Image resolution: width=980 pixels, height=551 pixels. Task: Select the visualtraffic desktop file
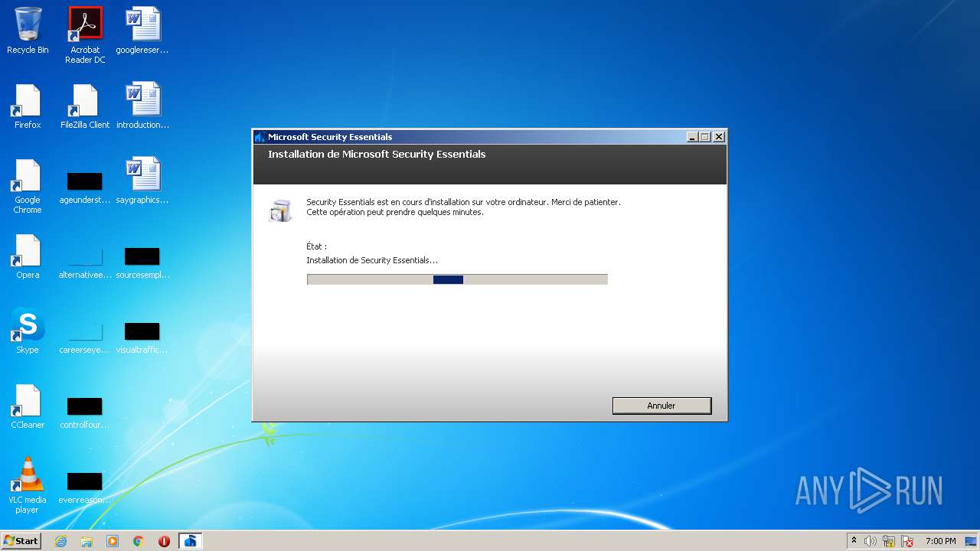[x=142, y=336]
